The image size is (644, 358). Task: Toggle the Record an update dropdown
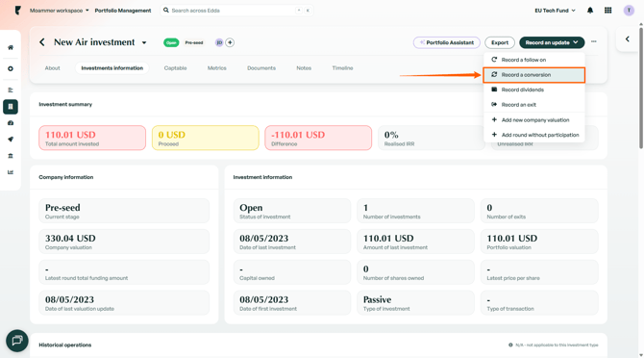[x=552, y=42]
